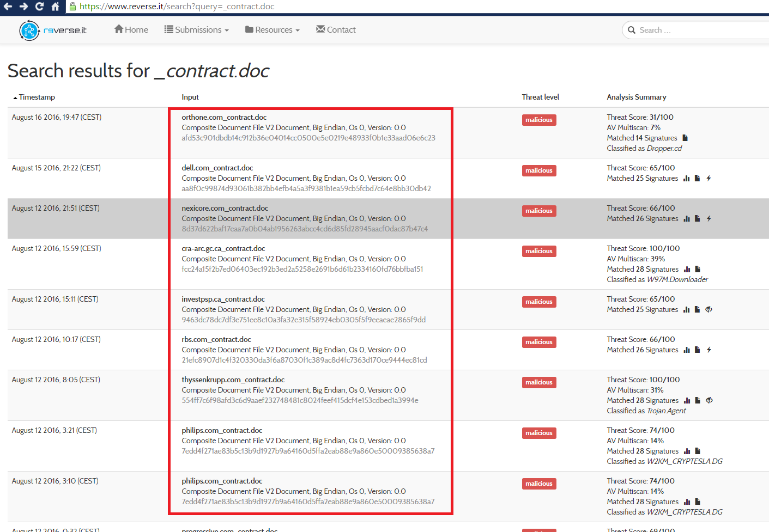
Task: Click the malicious badge for orthone.com_contract.doc
Action: (539, 120)
